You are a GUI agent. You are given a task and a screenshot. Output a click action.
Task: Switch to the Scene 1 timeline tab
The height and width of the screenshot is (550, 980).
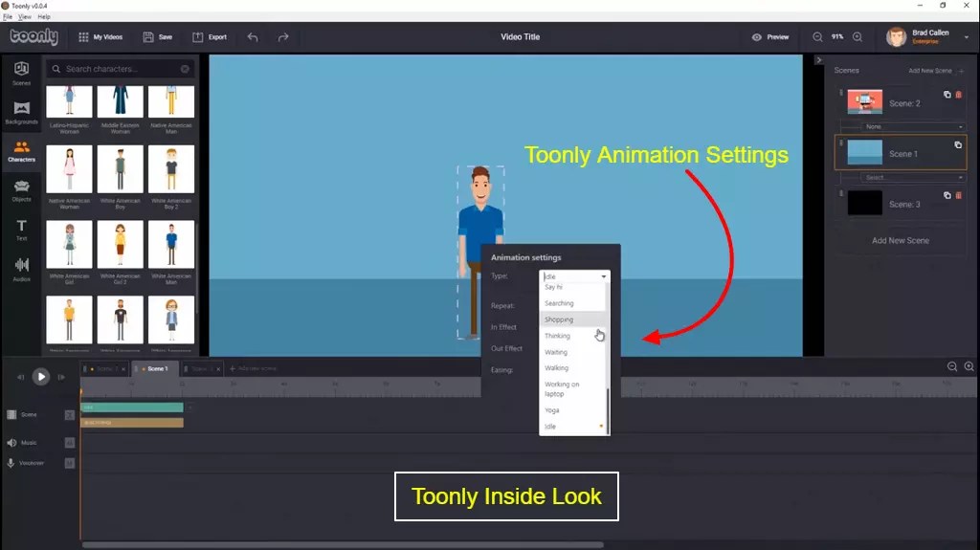click(155, 369)
